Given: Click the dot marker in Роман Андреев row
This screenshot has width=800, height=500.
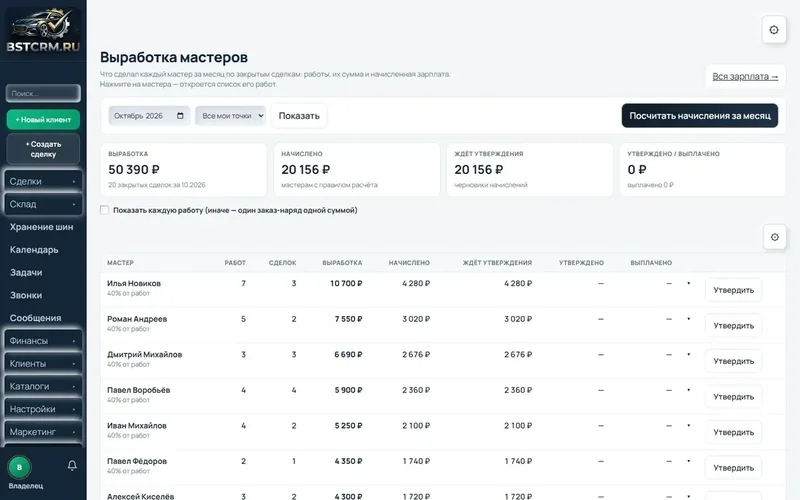Looking at the screenshot, I should pyautogui.click(x=688, y=319).
